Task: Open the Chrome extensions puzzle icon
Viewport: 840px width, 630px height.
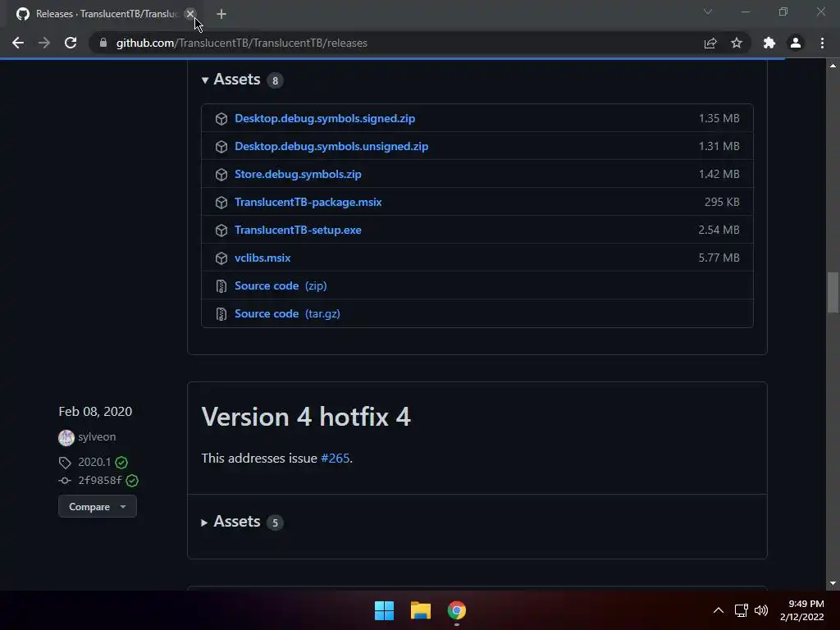Action: [x=769, y=43]
